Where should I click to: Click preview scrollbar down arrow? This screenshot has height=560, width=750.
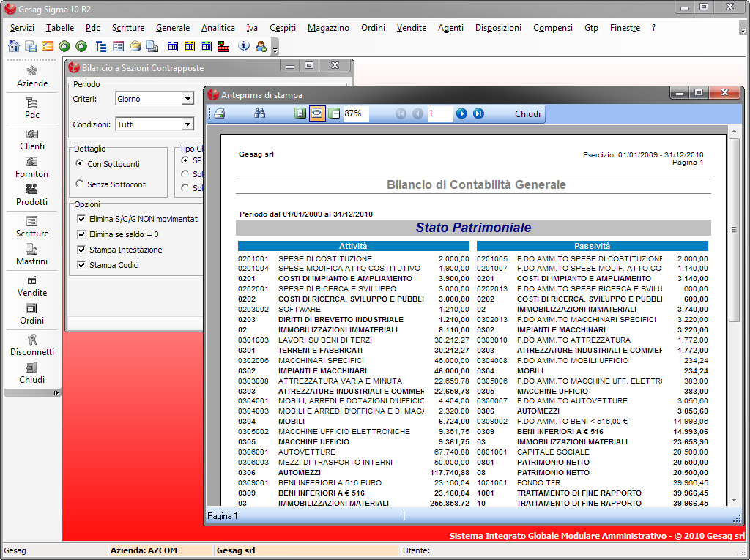pyautogui.click(x=734, y=500)
